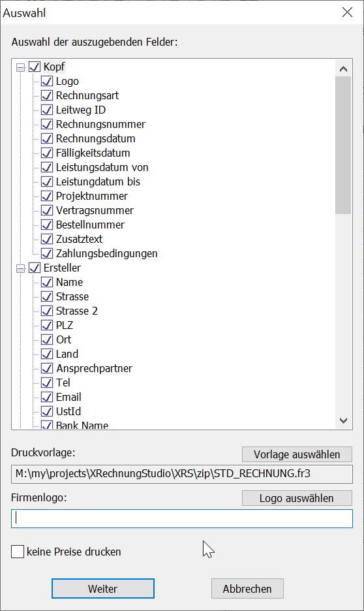Click the Druckvorlage path field
Viewport: 364px width, 611px height.
pyautogui.click(x=182, y=474)
